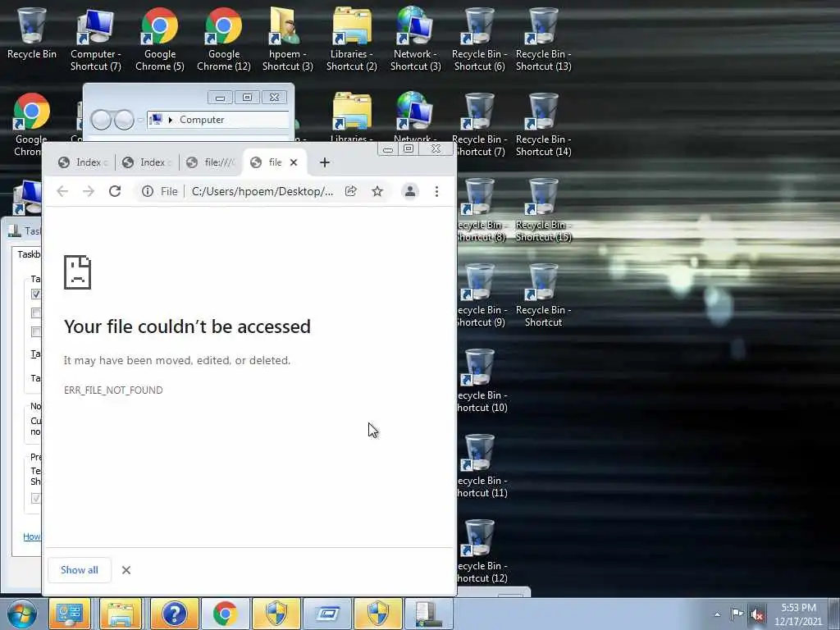
Task: Click the ERR_FILE_NOT_FOUND error code text
Action: [x=113, y=390]
